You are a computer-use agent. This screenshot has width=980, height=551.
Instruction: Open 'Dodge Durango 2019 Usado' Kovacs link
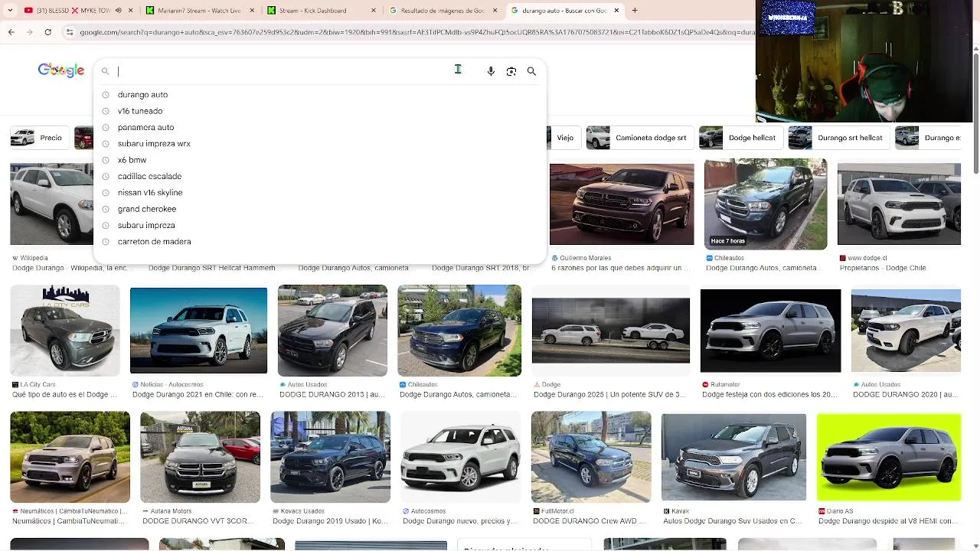[x=330, y=521]
